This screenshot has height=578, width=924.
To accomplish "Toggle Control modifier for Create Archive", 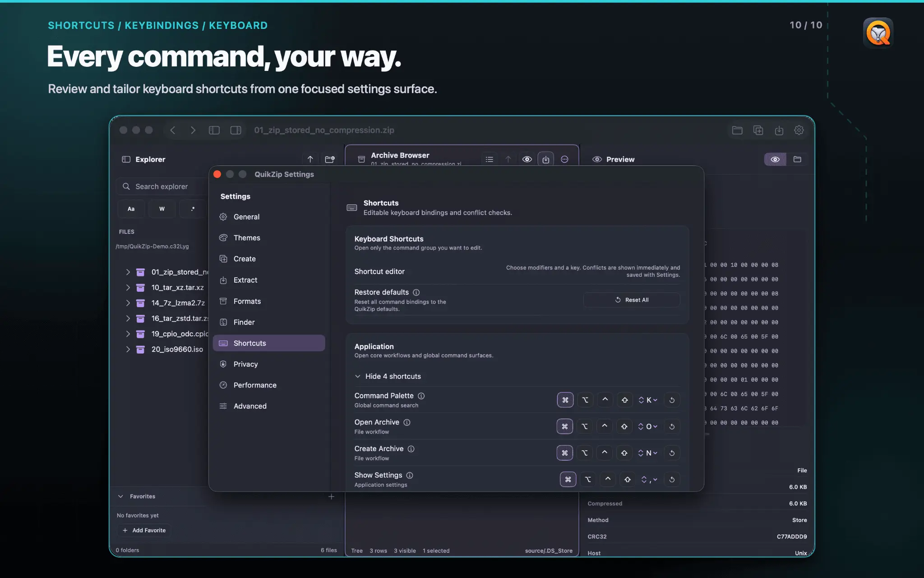I will click(605, 452).
